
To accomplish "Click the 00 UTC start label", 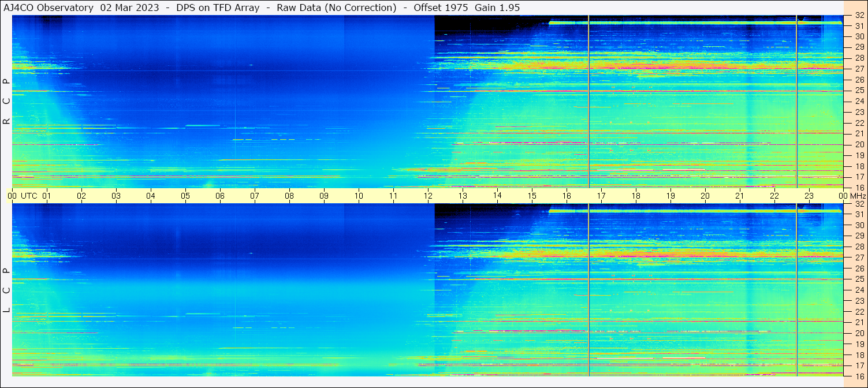I will (x=23, y=196).
